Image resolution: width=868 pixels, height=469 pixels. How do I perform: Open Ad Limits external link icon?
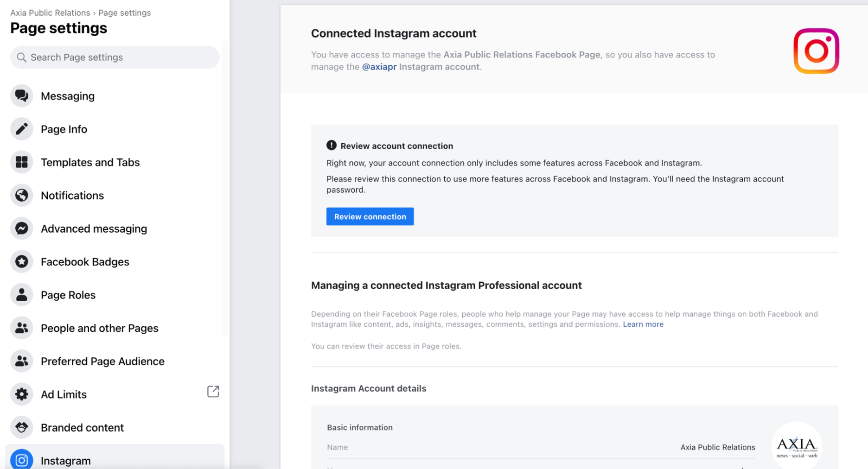[x=213, y=392]
